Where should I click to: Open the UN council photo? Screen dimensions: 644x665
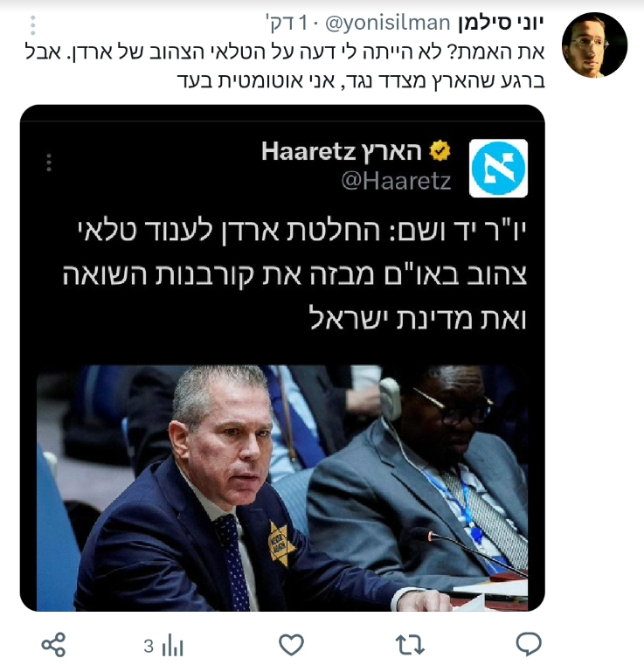tap(282, 488)
